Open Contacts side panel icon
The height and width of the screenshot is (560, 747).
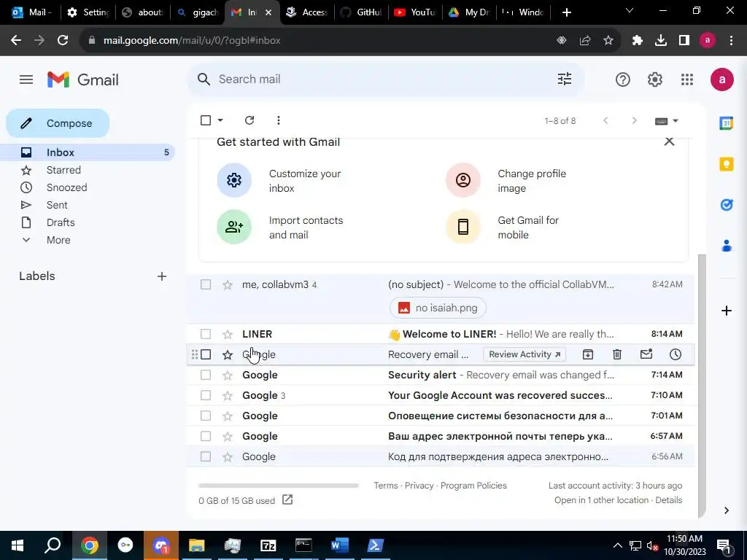(726, 246)
